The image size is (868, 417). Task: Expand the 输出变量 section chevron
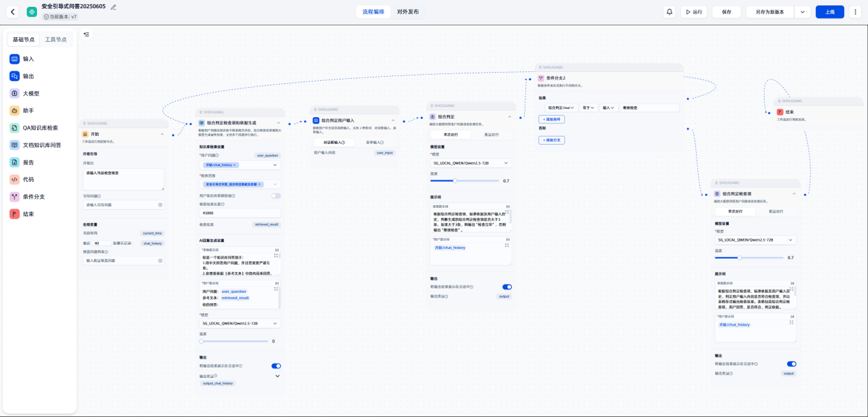pyautogui.click(x=277, y=376)
